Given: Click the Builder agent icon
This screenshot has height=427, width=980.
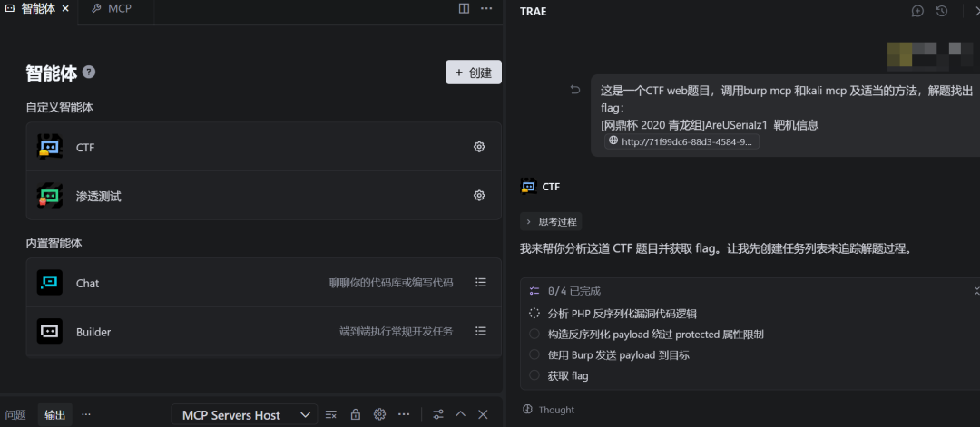Looking at the screenshot, I should point(49,331).
